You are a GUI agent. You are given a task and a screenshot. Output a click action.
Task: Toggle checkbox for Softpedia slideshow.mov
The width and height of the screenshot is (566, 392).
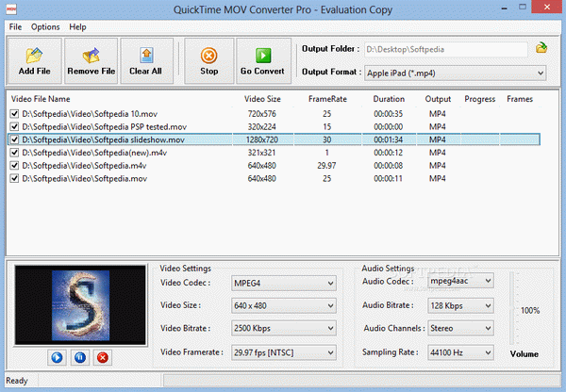(x=14, y=139)
